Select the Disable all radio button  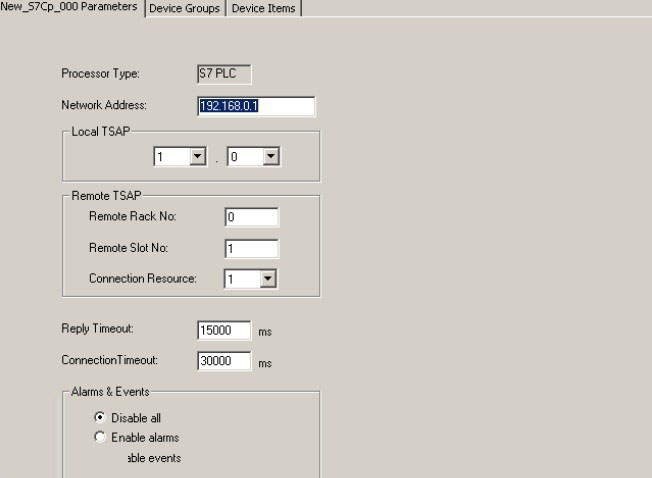click(x=100, y=417)
